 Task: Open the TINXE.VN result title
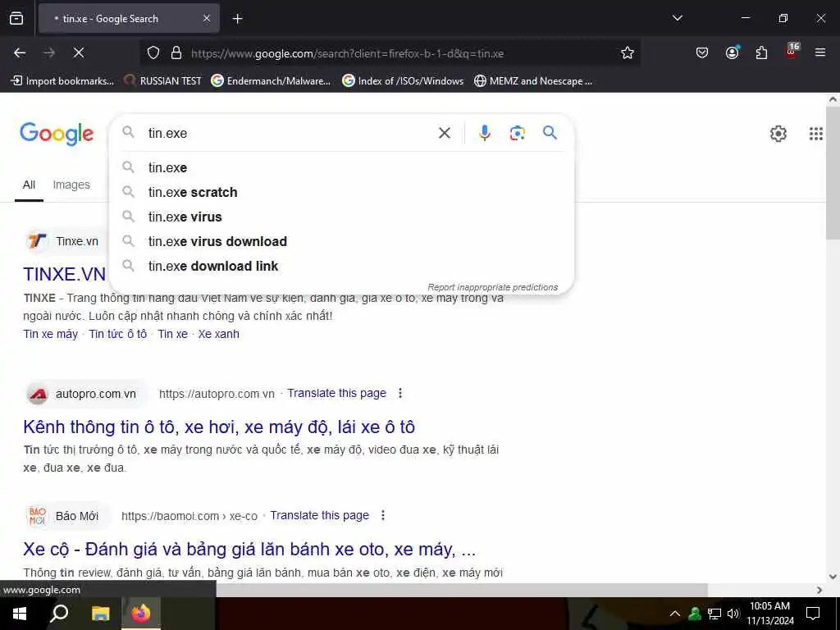pos(64,274)
